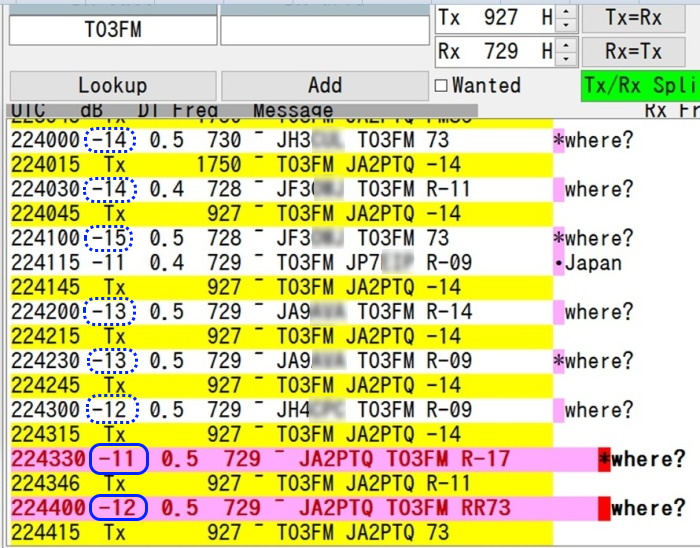The height and width of the screenshot is (548, 700).
Task: Select the yellow 224045 Tx row
Action: tap(281, 214)
